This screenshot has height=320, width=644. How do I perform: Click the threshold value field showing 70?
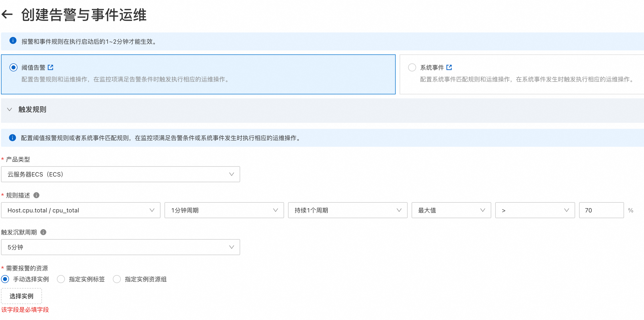click(601, 210)
